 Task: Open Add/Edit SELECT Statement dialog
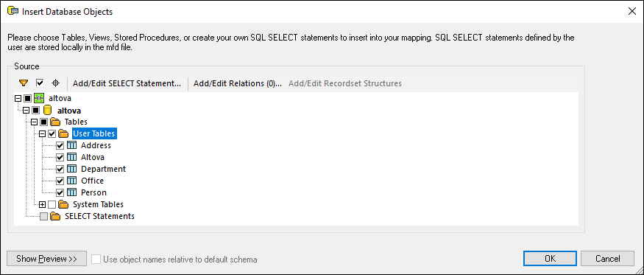127,83
